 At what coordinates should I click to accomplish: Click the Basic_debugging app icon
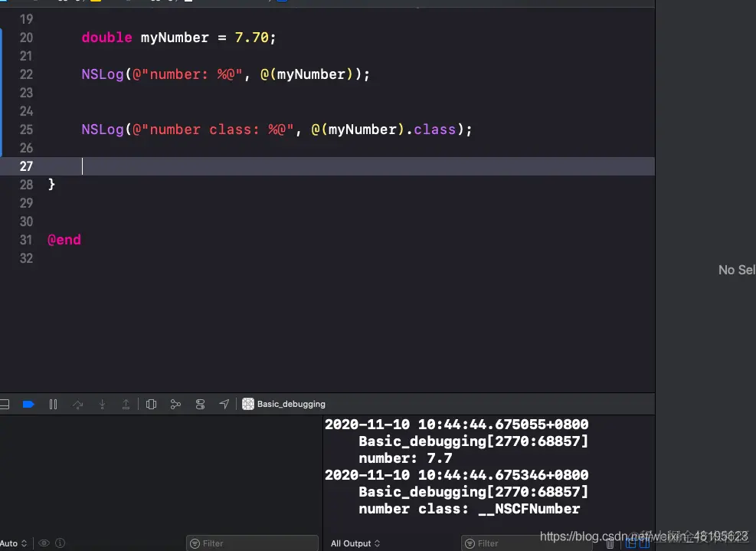point(248,404)
